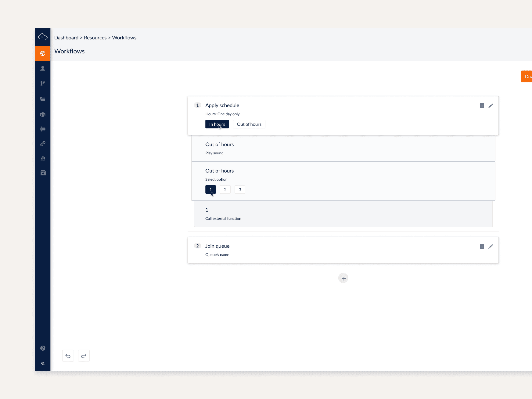Go to Resources in breadcrumb
Viewport: 532px width, 399px height.
click(x=95, y=38)
